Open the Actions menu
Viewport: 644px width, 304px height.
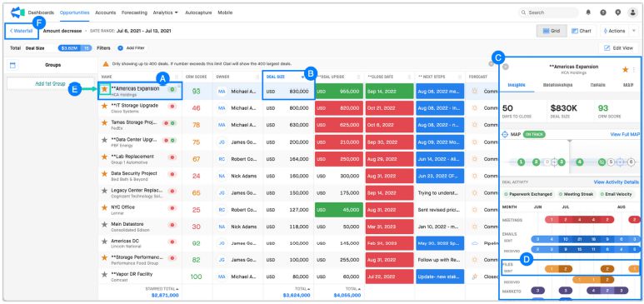click(614, 31)
